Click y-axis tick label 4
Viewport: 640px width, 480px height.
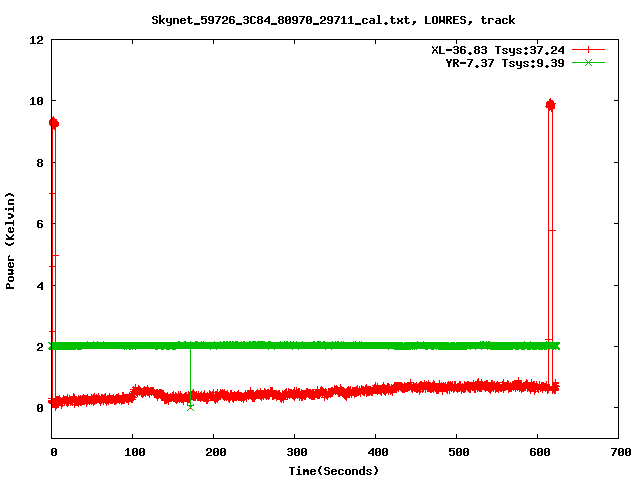pos(40,286)
